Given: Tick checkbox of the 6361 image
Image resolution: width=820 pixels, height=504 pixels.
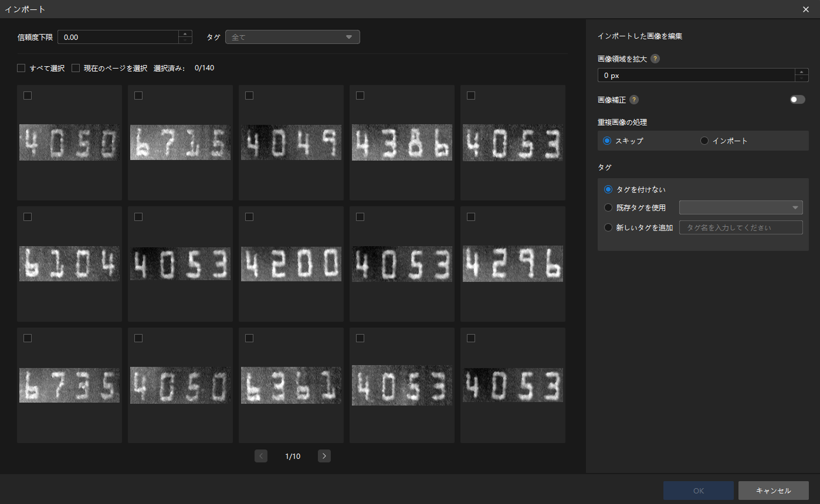Looking at the screenshot, I should (x=249, y=338).
